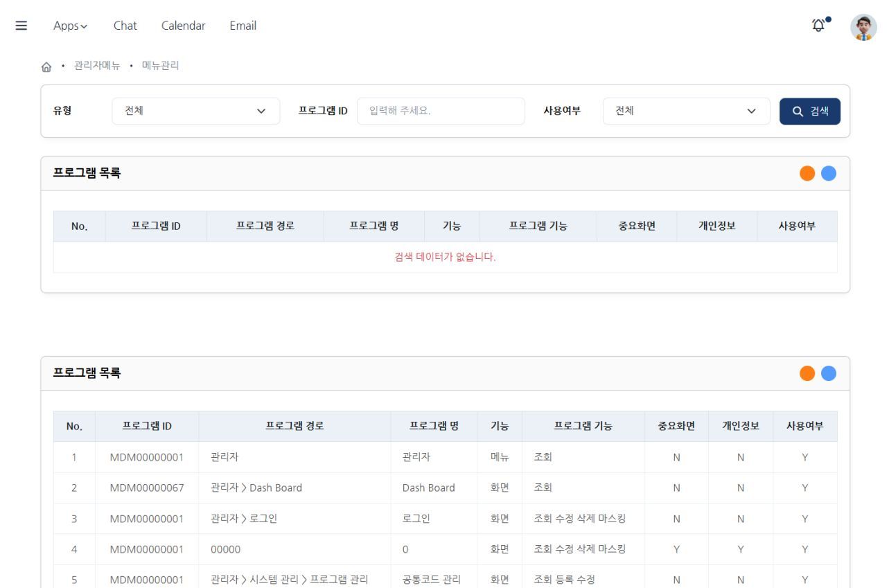Go to the Email section
Image resolution: width=889 pixels, height=588 pixels.
tap(242, 25)
